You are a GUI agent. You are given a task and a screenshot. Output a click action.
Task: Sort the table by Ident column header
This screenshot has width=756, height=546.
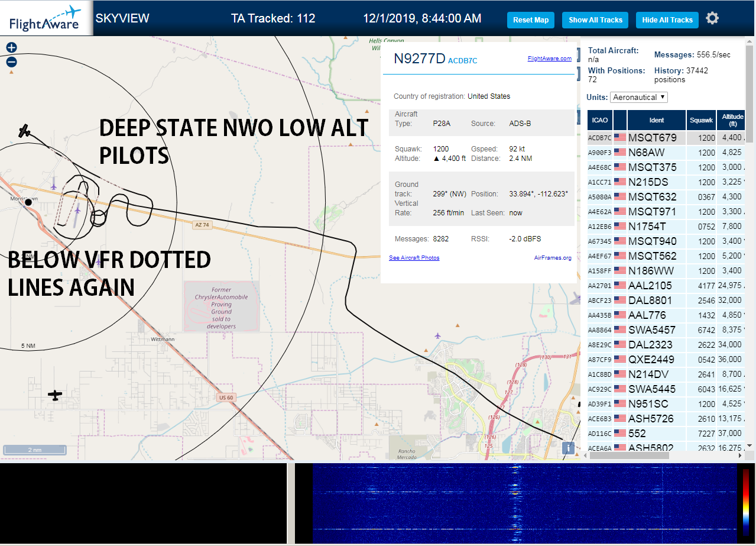657,120
